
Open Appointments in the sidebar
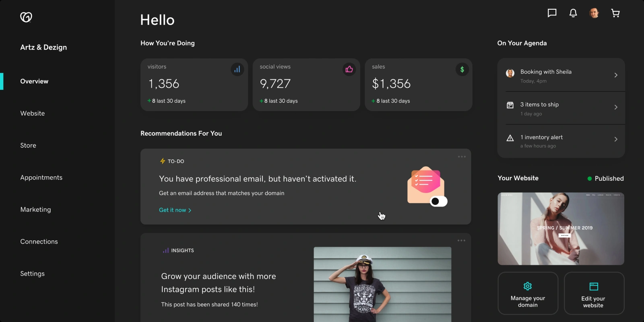(41, 178)
